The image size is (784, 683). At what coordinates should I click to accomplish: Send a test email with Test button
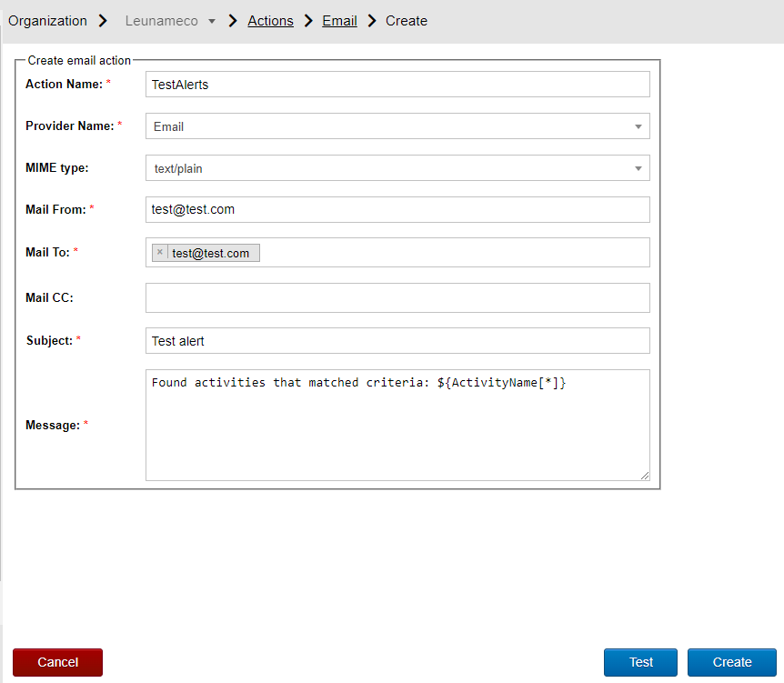(x=640, y=662)
